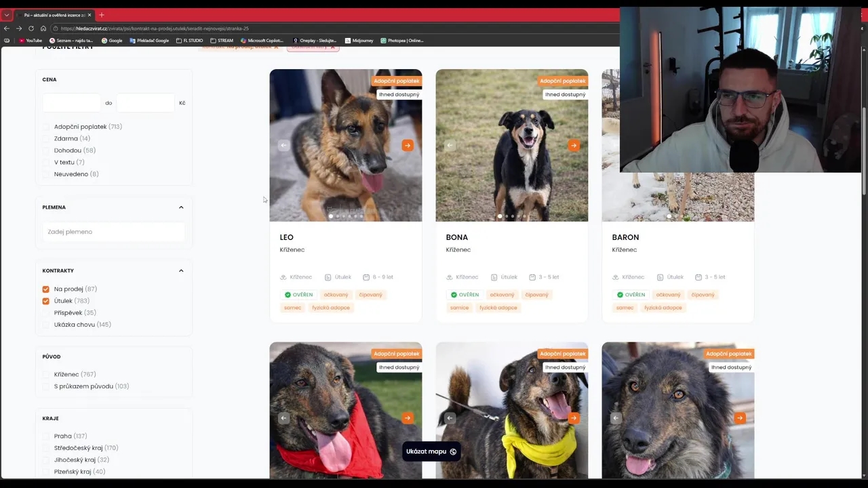Go back with the browser back arrow
The height and width of the screenshot is (488, 868).
point(7,28)
